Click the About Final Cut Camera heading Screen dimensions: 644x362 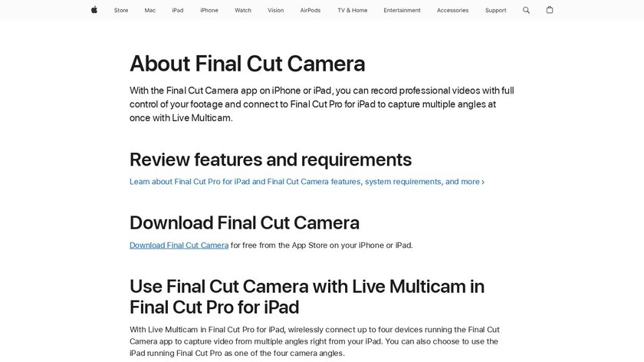[x=247, y=64]
